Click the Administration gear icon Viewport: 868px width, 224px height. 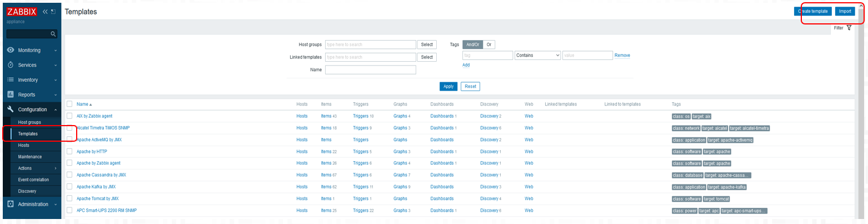(x=11, y=204)
